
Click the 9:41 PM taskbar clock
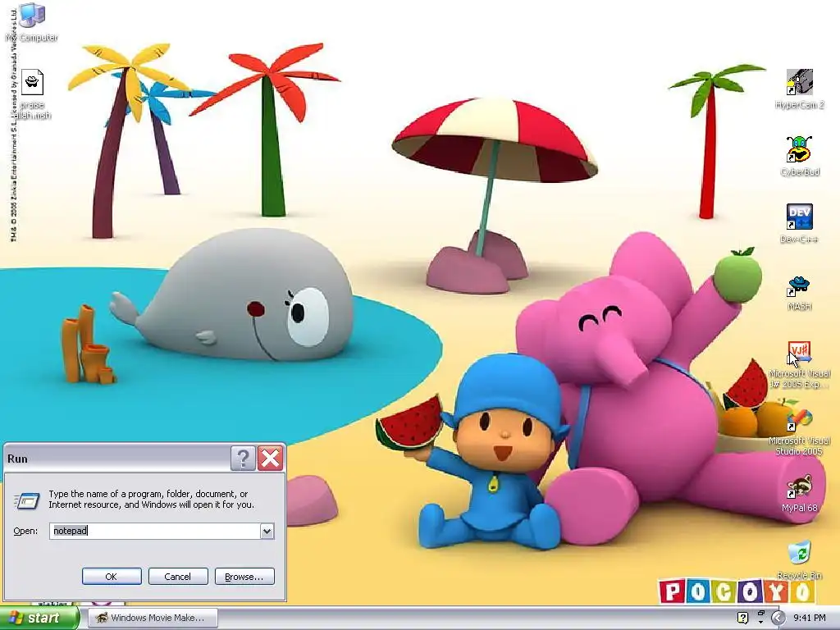[809, 618]
